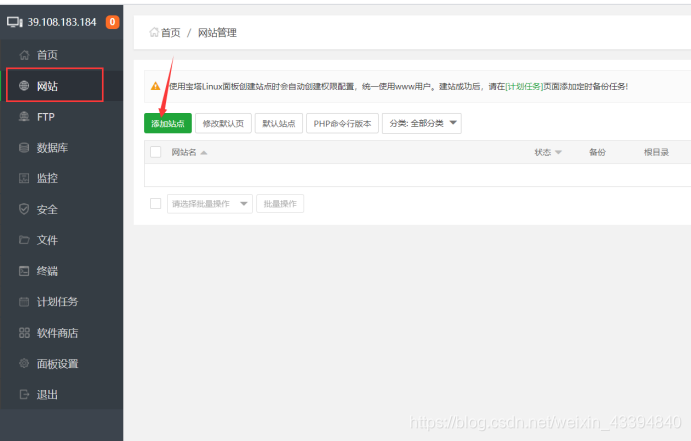Click the server IP 39.108.183.184
The width and height of the screenshot is (691, 441).
coord(62,22)
